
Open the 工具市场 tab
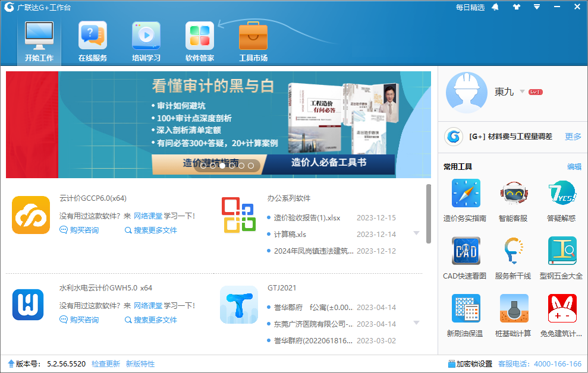point(253,42)
